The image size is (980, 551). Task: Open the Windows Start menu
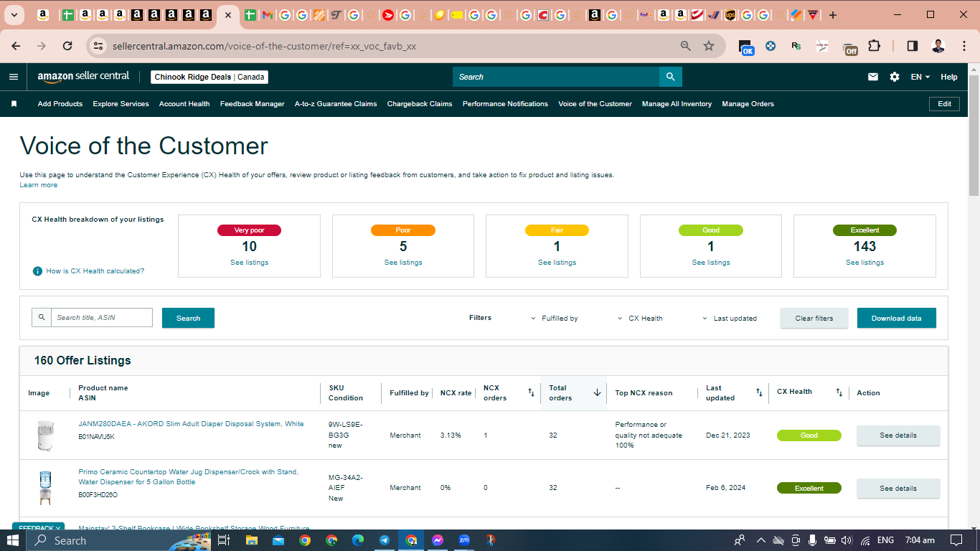click(14, 540)
